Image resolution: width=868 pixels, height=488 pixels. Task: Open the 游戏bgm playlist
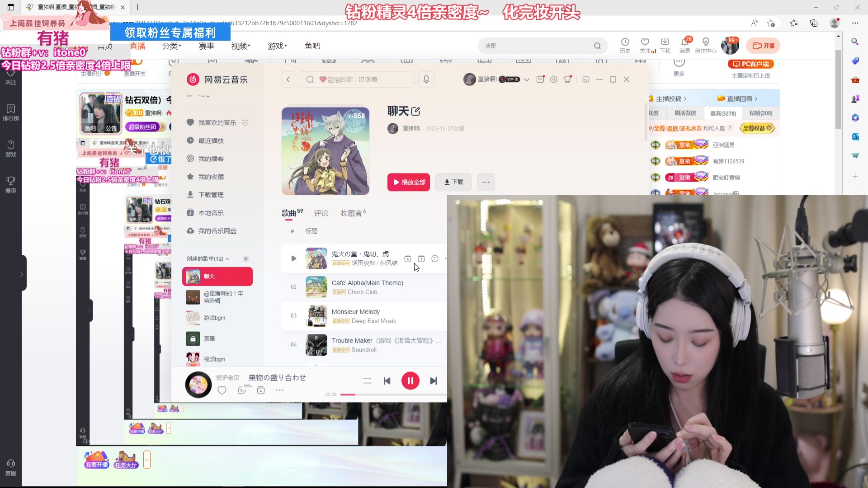click(217, 318)
